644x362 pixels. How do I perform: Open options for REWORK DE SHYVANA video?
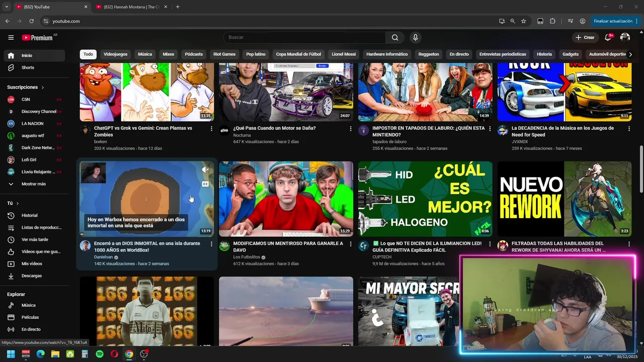pyautogui.click(x=629, y=244)
